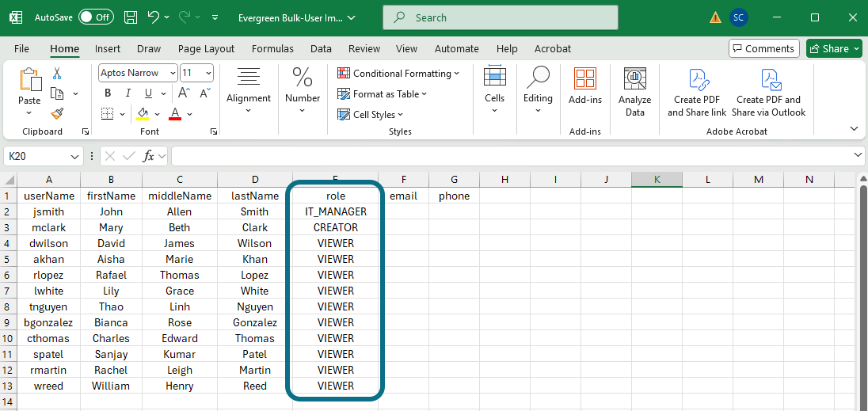Click the Borders icon
The image size is (868, 411).
point(108,113)
